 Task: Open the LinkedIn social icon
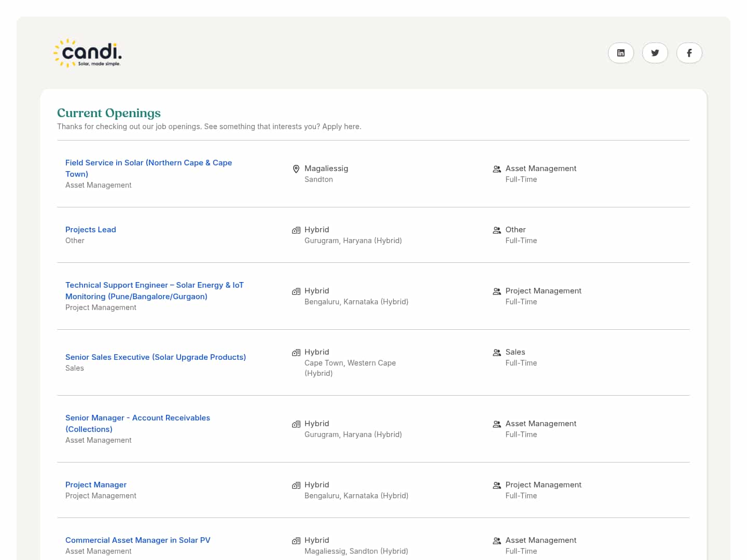click(x=620, y=53)
